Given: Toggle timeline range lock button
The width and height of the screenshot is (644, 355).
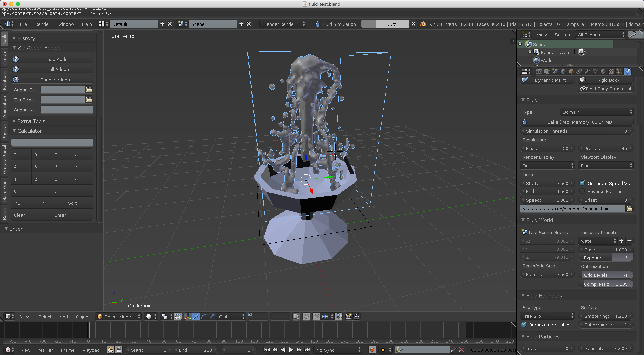Looking at the screenshot, I should coord(119,350).
